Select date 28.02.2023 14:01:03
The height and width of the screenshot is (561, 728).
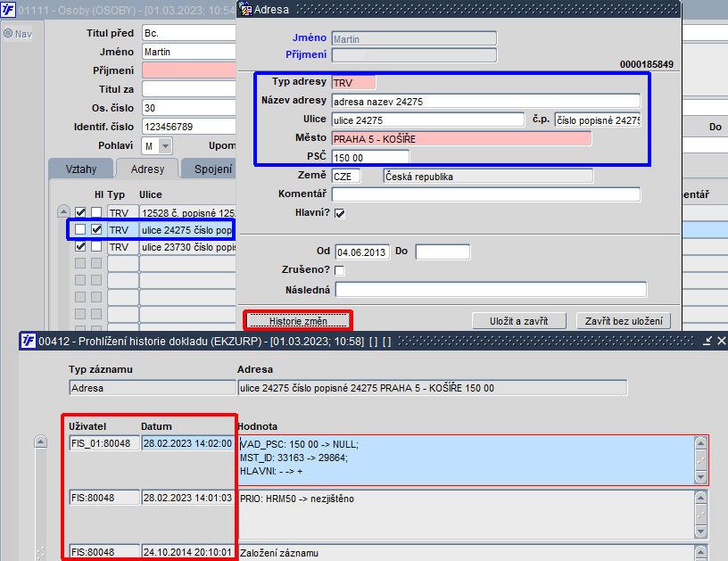point(188,498)
